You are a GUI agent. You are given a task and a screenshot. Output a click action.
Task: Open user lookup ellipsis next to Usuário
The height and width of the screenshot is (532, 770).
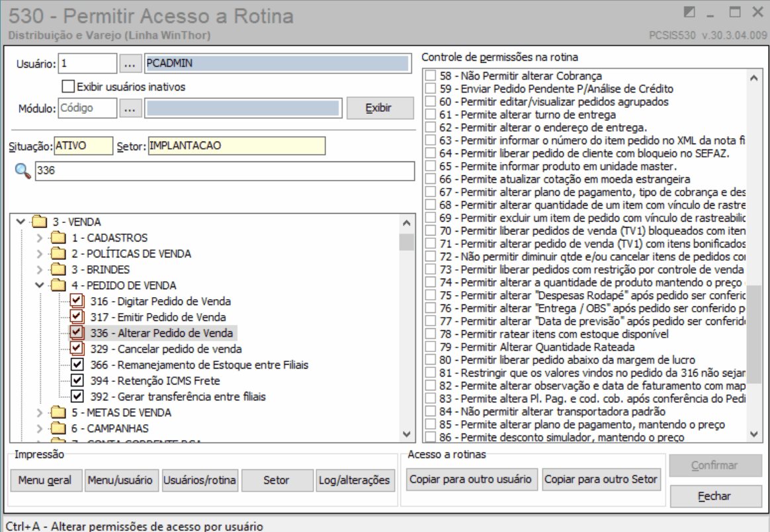(130, 64)
